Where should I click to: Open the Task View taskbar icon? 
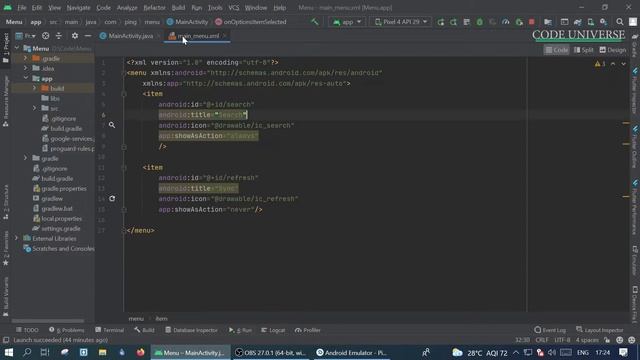(45, 352)
